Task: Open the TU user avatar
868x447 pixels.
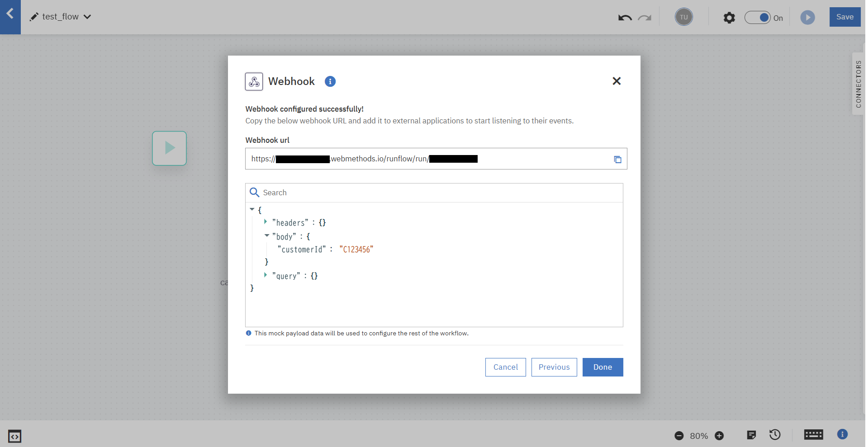Action: pyautogui.click(x=683, y=17)
